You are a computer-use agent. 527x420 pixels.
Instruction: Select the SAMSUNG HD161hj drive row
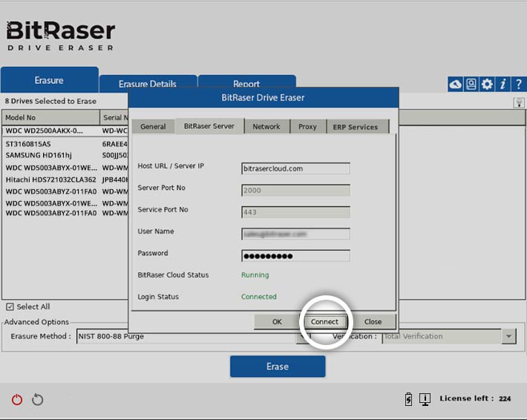point(65,155)
